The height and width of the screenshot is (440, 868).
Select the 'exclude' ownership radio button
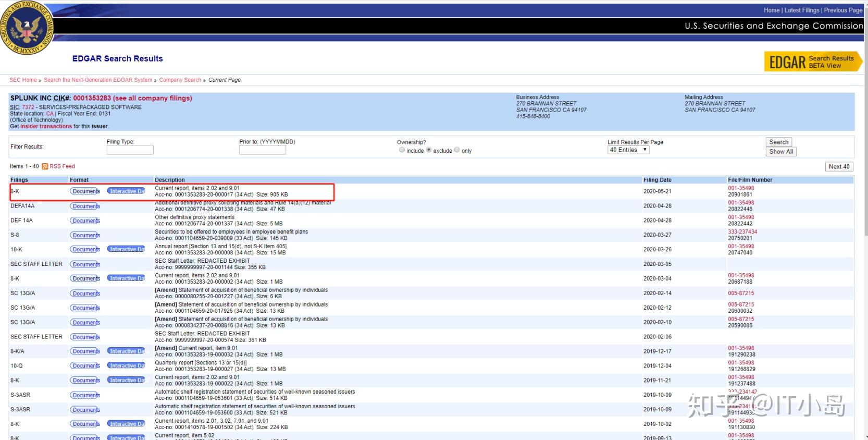(x=429, y=150)
